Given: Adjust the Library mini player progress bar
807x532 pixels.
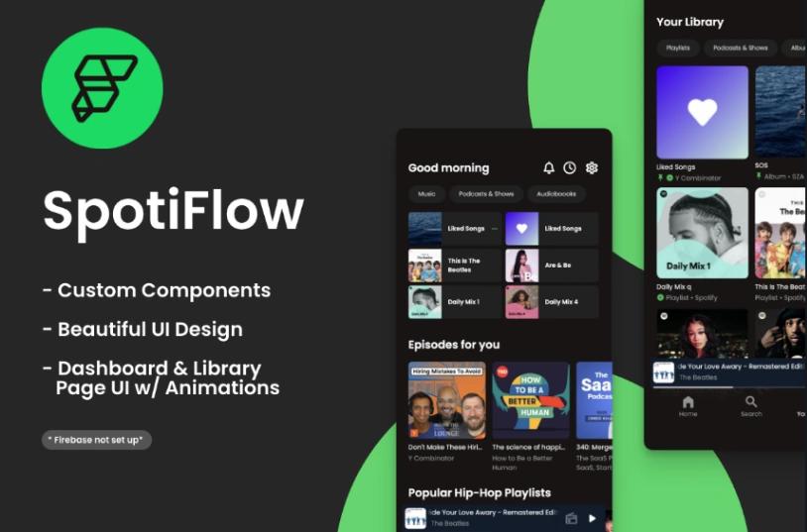Looking at the screenshot, I should coord(730,387).
